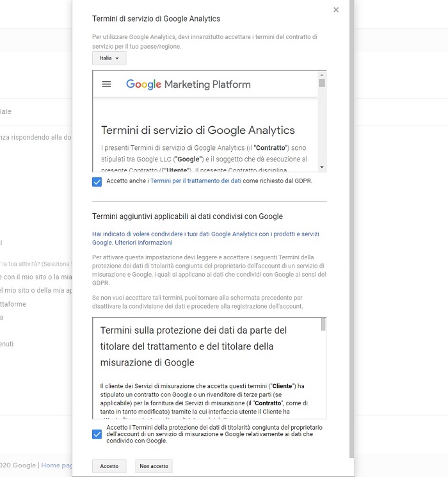Screen dimensions: 448x477
Task: Click scroll-up arrow of terms frame
Action: (x=322, y=75)
